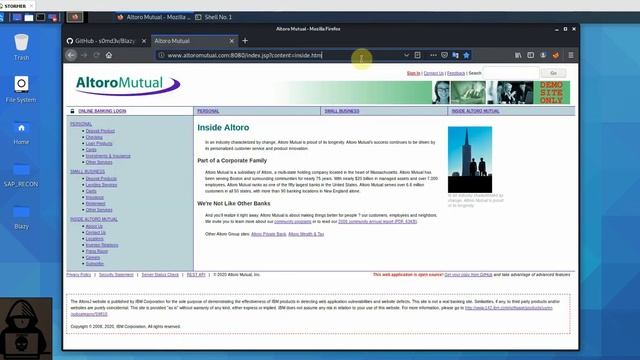This screenshot has width=640, height=360.
Task: Click the AltoroMutual logo
Action: tap(128, 85)
